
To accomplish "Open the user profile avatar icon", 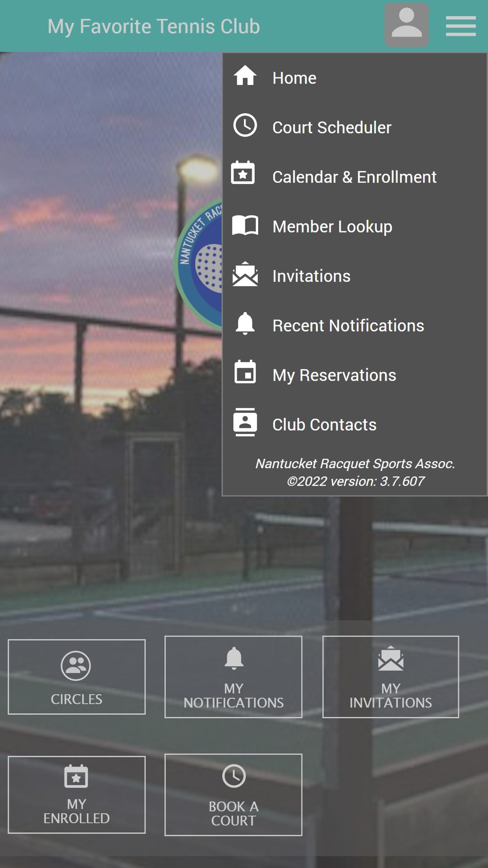I will [x=407, y=25].
